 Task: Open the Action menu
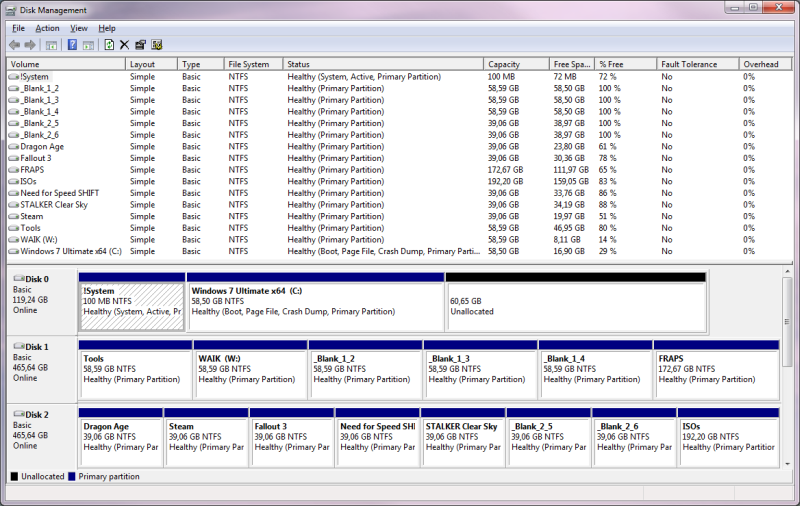(x=47, y=28)
